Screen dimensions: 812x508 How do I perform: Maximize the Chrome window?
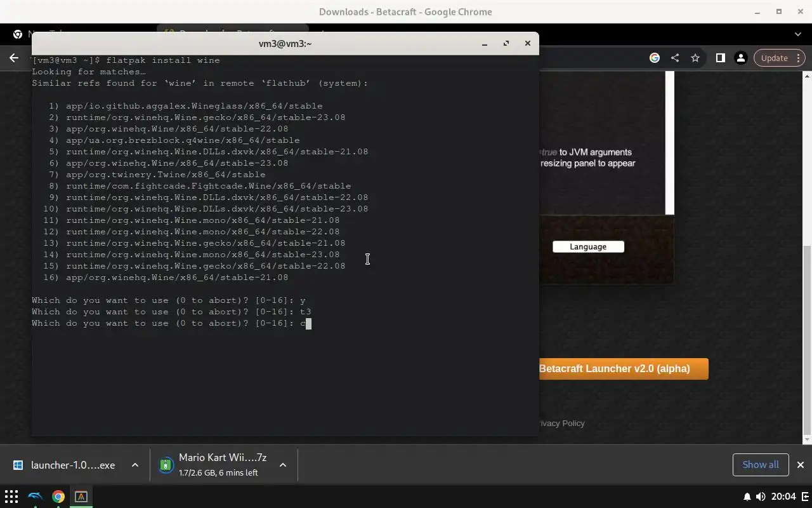click(779, 11)
